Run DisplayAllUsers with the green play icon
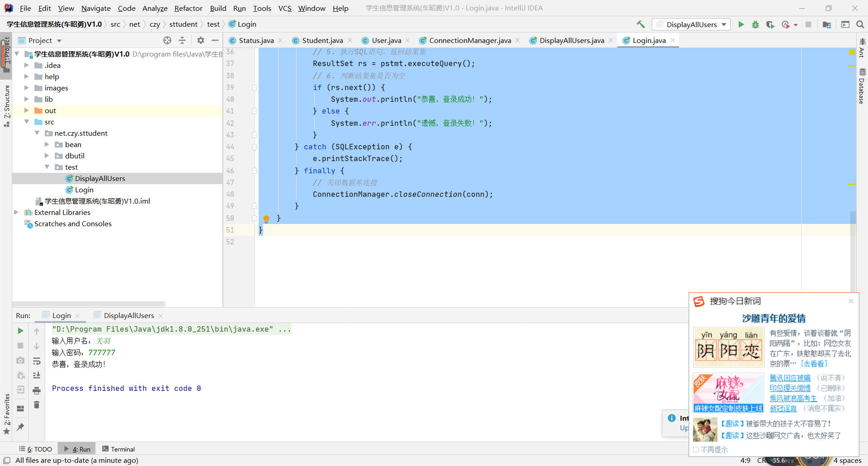 (x=741, y=24)
